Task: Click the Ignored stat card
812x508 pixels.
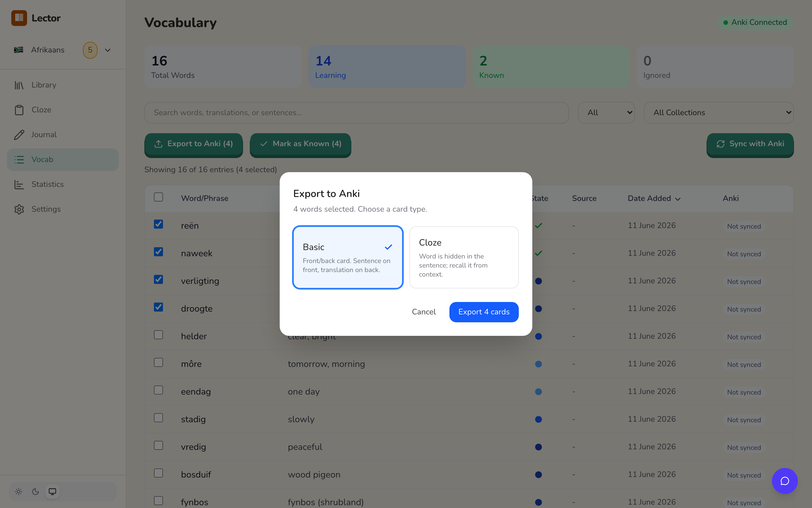Action: click(x=715, y=67)
